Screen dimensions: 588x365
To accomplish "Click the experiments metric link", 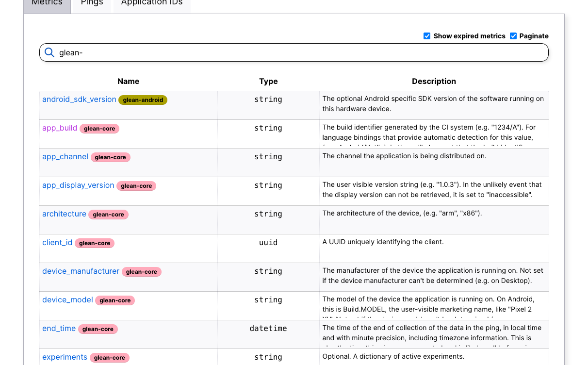I will point(65,357).
